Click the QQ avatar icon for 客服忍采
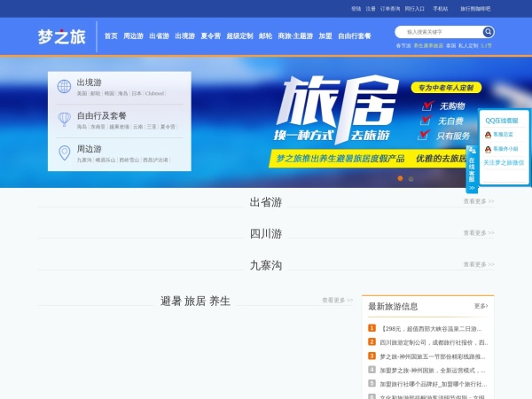Screen dimensions: 532x399 coord(489,135)
